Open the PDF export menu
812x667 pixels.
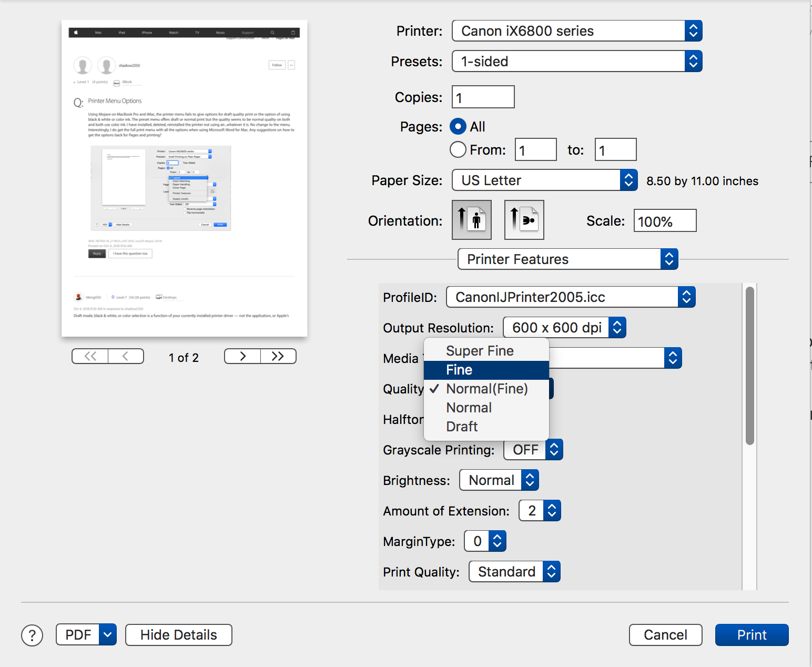tap(86, 634)
